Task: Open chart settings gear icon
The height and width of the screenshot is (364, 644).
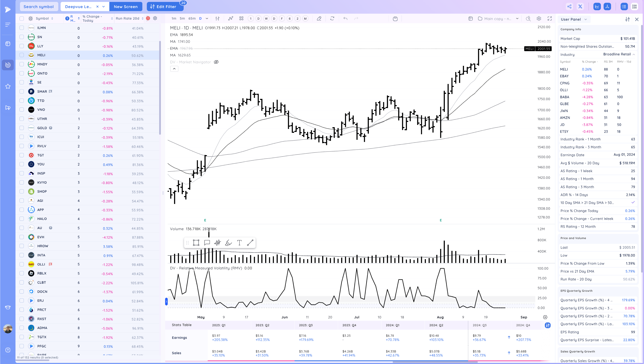Action: point(539,19)
